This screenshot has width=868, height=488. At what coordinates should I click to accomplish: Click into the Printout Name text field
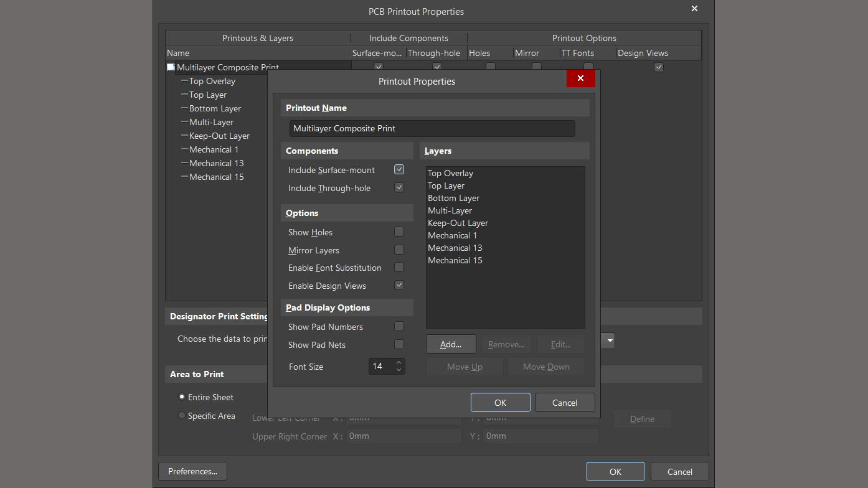[x=432, y=128]
